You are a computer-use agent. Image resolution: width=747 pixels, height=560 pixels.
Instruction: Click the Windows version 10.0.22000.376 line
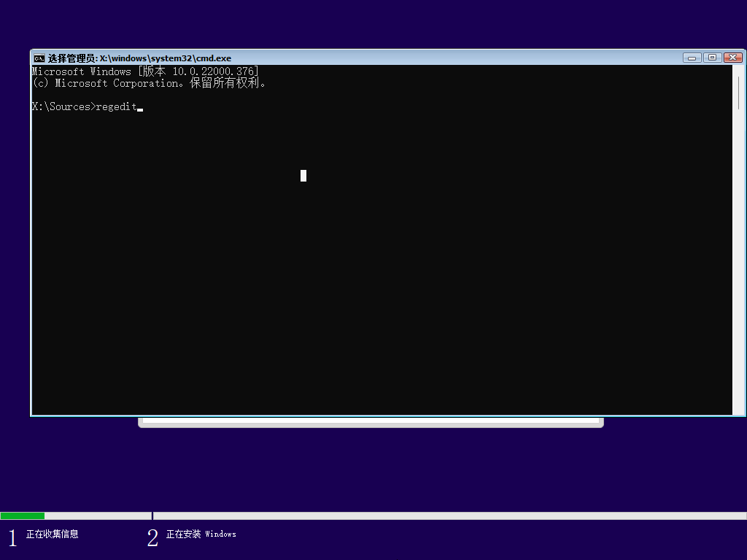tap(145, 71)
